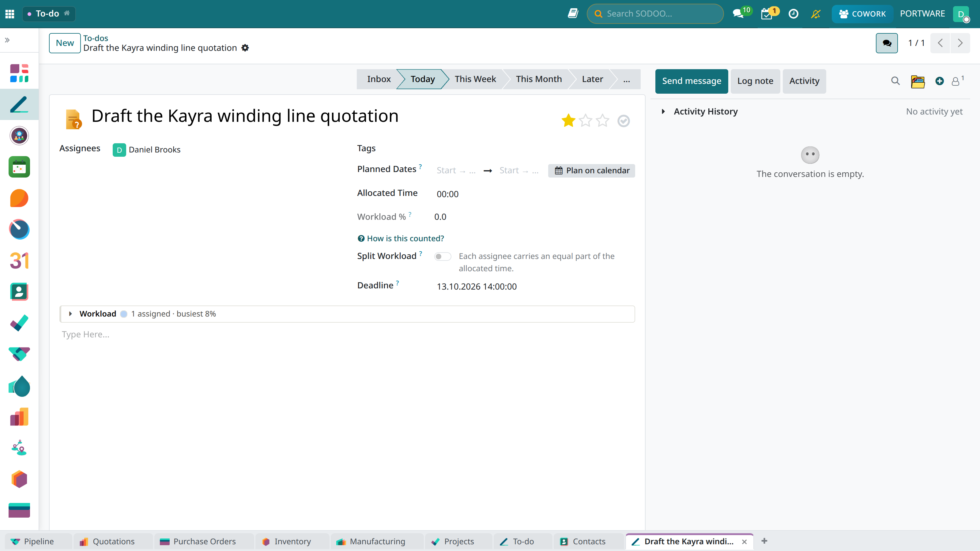Screen dimensions: 980x551
Task: Click the Workload blue status dot
Action: tap(124, 314)
